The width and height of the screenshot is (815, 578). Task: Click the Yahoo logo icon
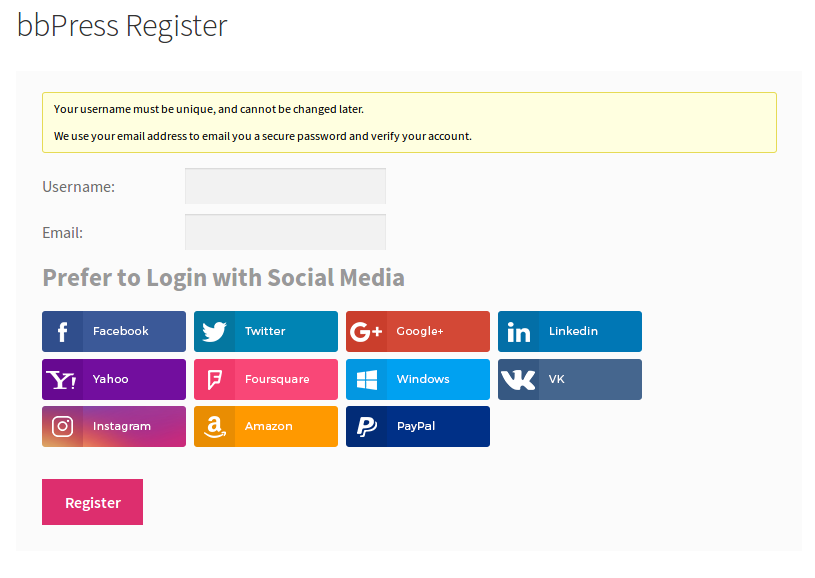pyautogui.click(x=62, y=380)
